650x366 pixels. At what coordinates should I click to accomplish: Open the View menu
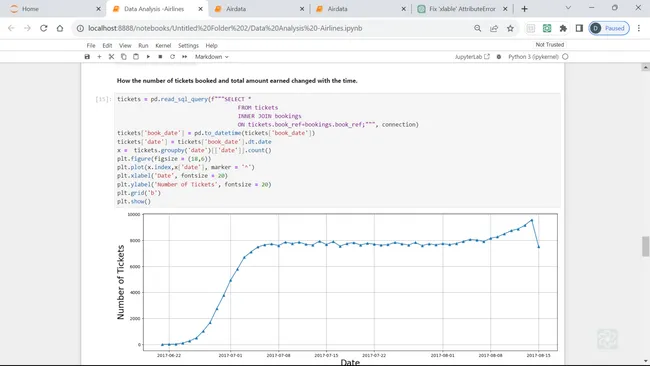(125, 46)
